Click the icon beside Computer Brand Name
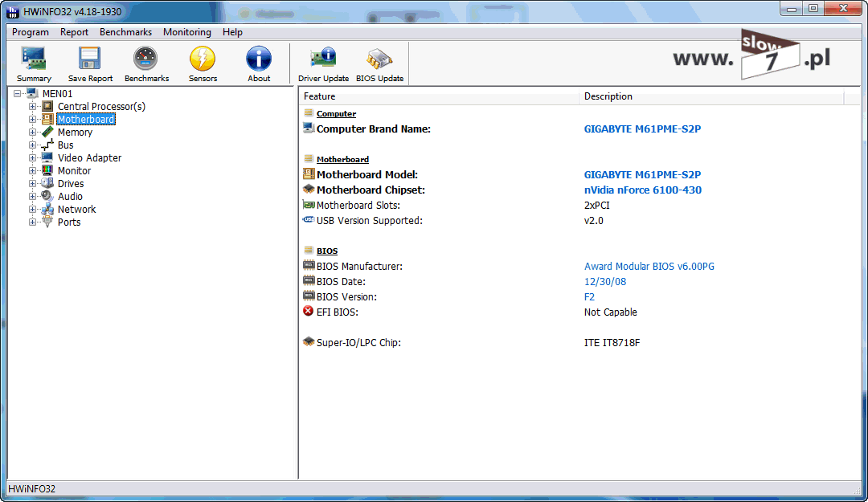868x502 pixels. [x=309, y=129]
